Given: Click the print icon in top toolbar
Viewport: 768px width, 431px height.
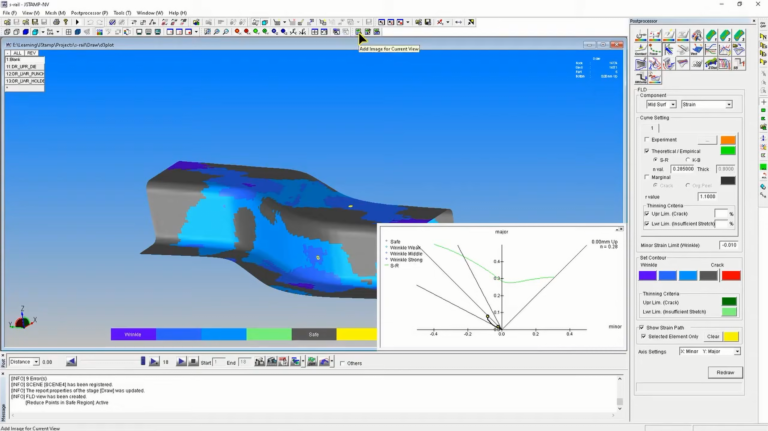Looking at the screenshot, I should pos(56,22).
